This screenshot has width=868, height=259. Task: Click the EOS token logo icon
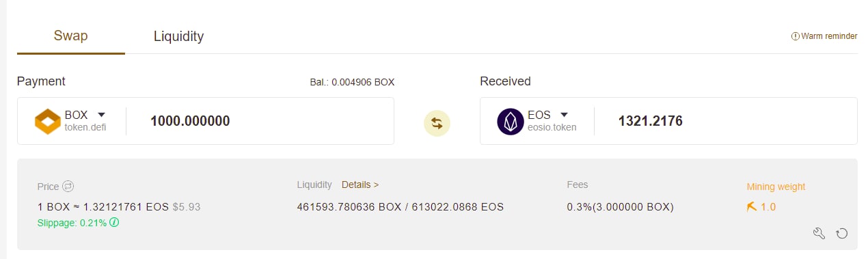point(510,122)
